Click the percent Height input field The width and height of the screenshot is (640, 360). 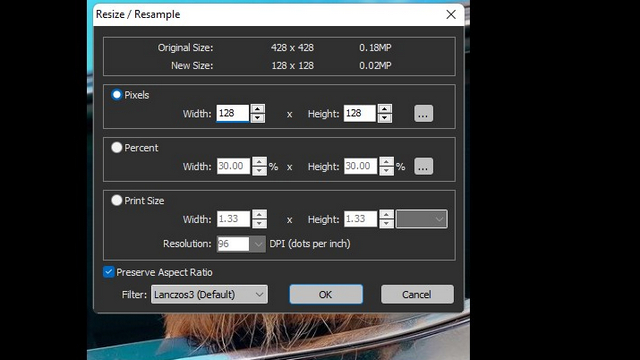[360, 166]
